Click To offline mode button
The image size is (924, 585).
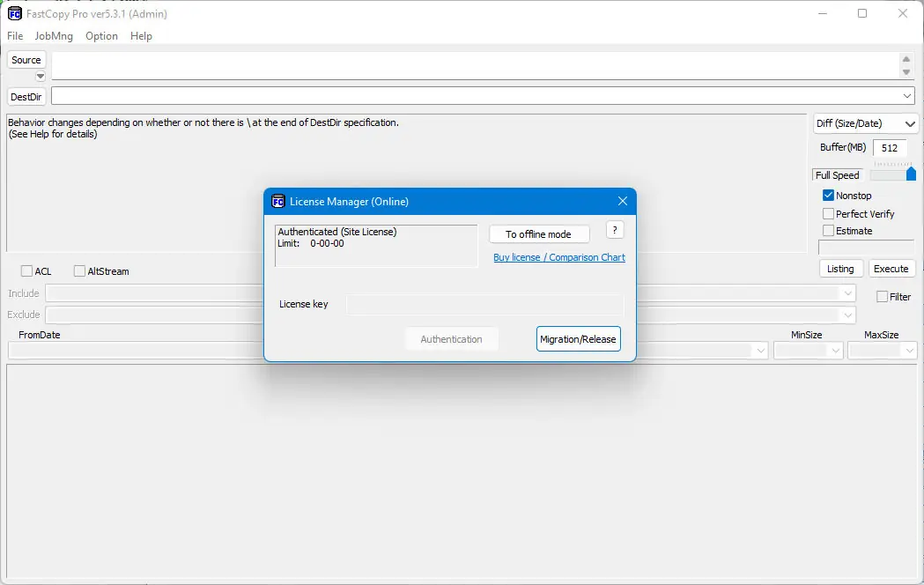pos(538,234)
